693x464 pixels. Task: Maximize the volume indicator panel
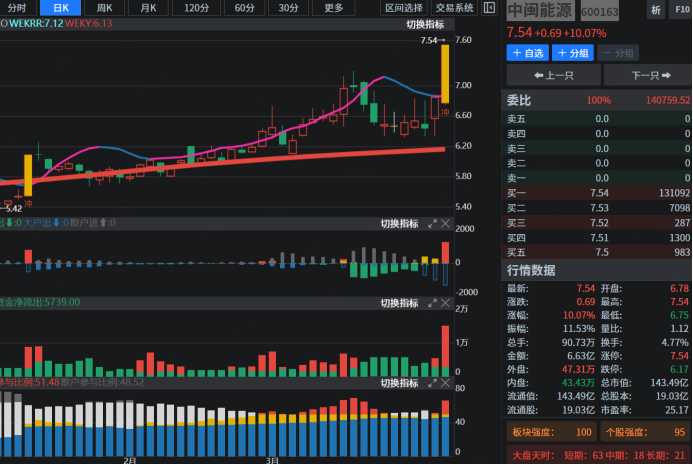click(433, 223)
